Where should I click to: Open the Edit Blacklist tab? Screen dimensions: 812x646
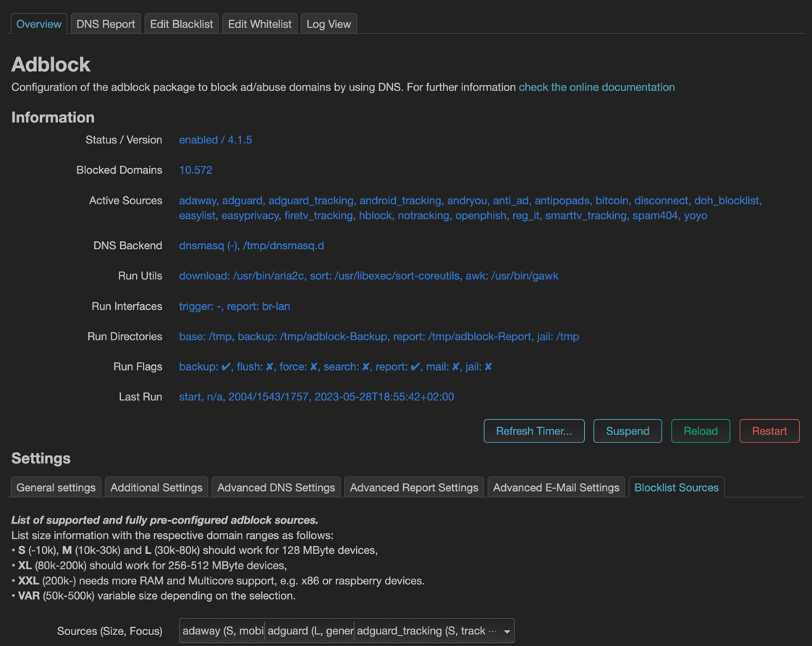coord(182,24)
